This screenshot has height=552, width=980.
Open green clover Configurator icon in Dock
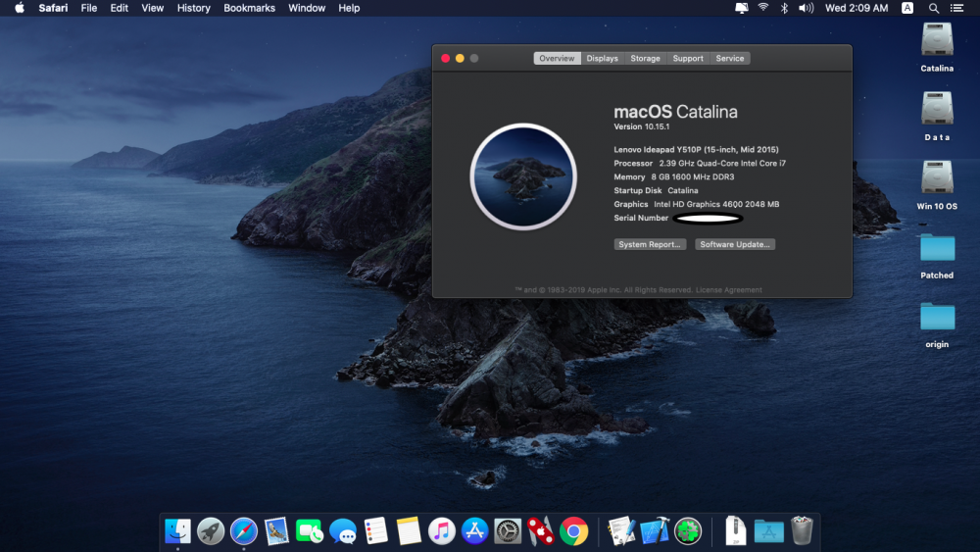688,531
